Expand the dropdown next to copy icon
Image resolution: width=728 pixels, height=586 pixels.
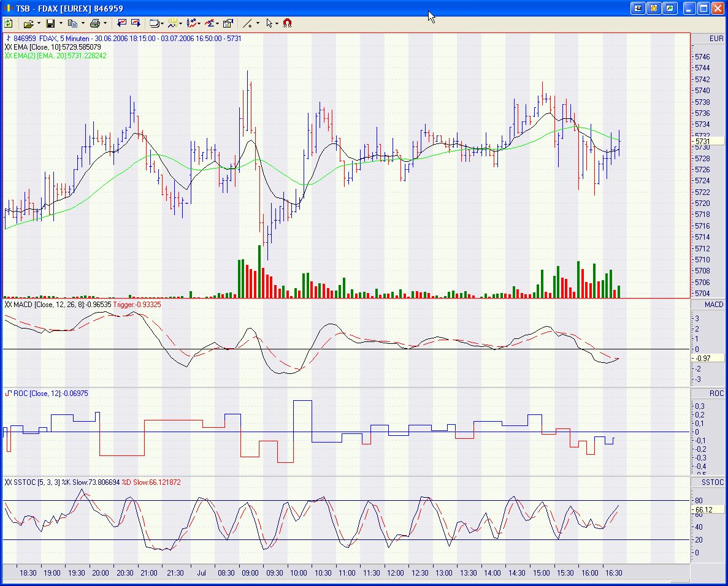(x=83, y=23)
